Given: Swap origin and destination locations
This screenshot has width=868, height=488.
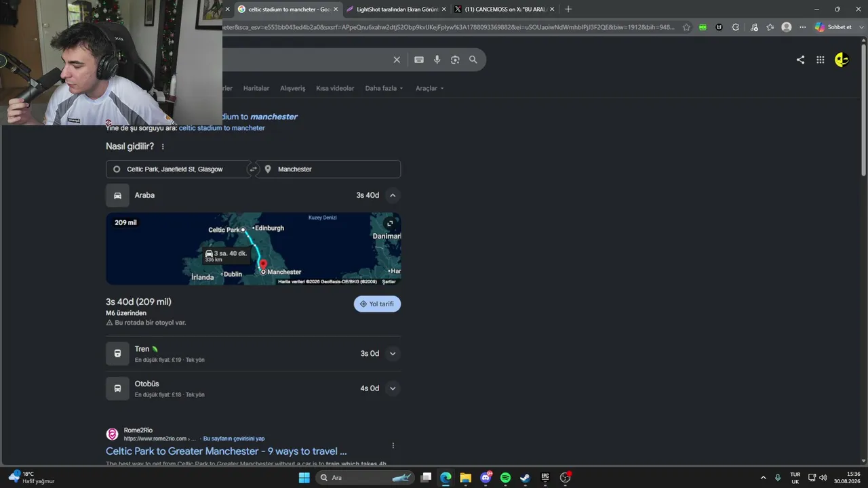Looking at the screenshot, I should 254,169.
